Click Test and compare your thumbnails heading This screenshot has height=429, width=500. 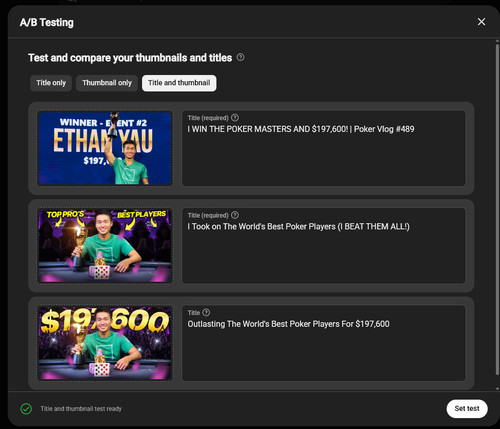tap(130, 58)
